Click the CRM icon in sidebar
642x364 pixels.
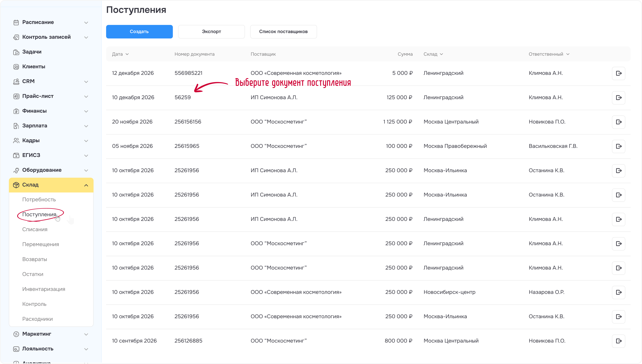click(x=16, y=81)
